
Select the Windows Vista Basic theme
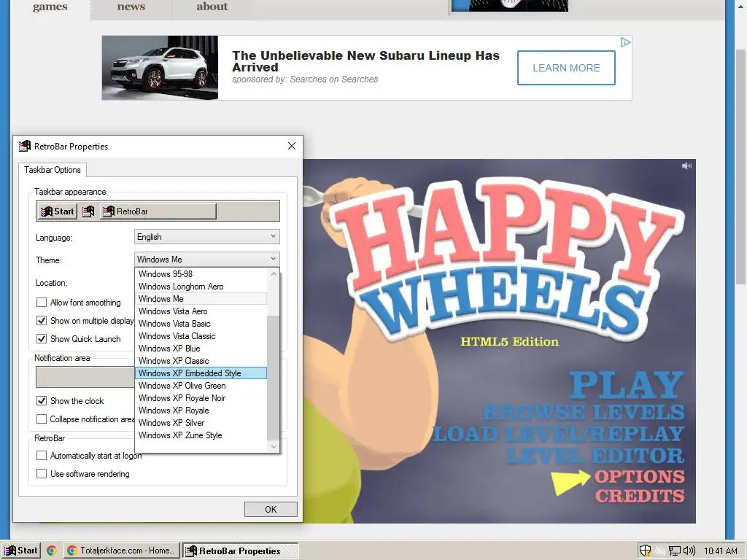tap(201, 323)
